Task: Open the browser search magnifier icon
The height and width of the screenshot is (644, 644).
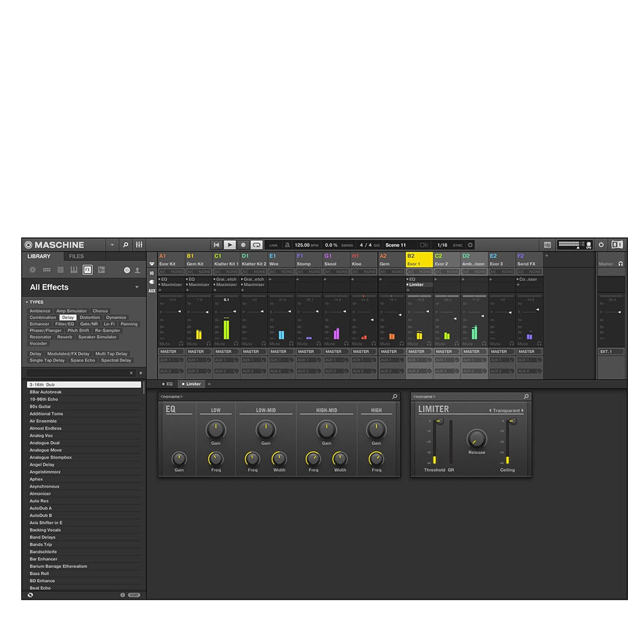Action: pos(126,245)
